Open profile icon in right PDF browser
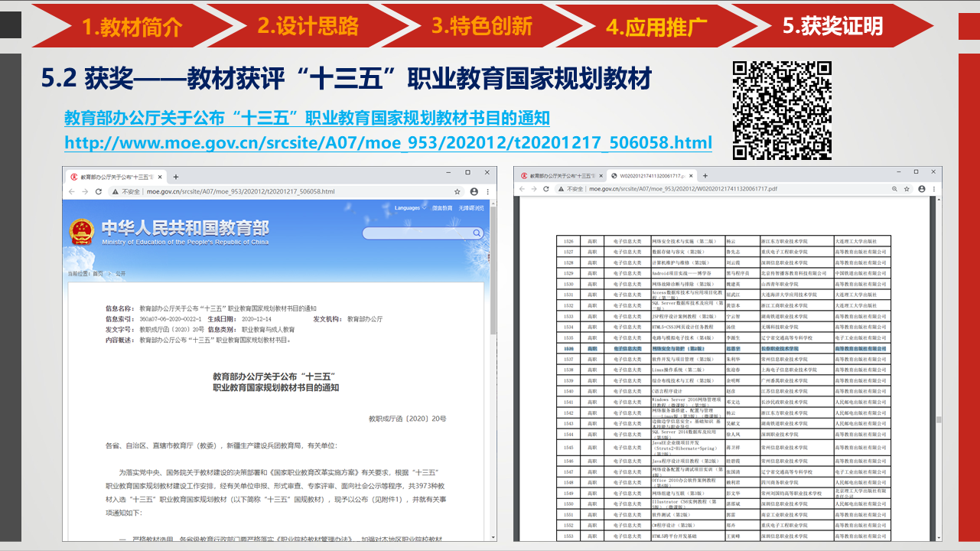Image resolution: width=980 pixels, height=551 pixels. tap(921, 188)
